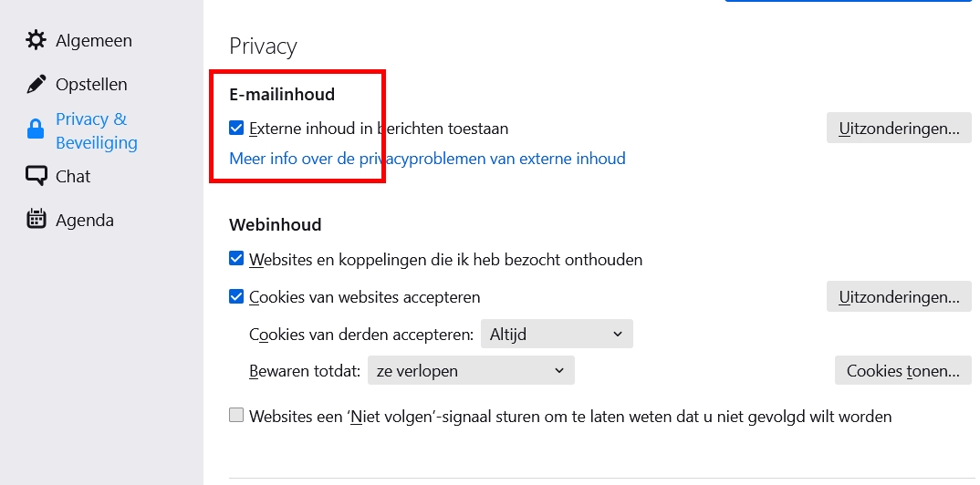Open the Agenda settings section
The image size is (980, 485).
pos(85,220)
